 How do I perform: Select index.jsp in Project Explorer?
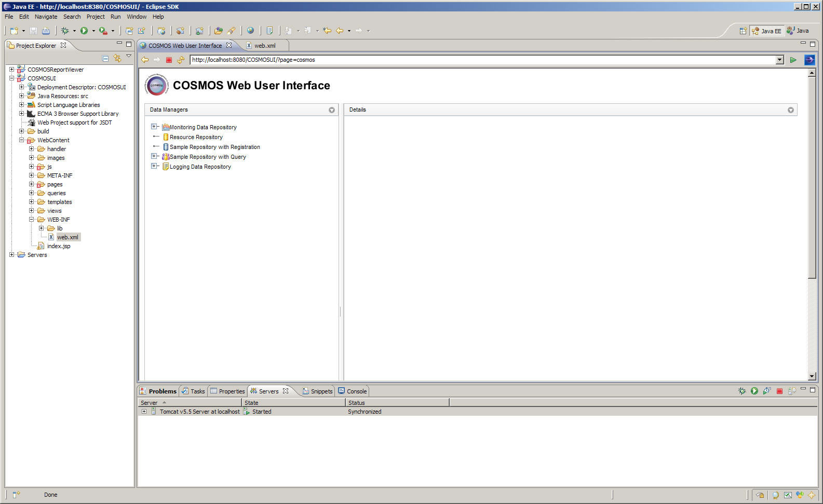point(59,246)
